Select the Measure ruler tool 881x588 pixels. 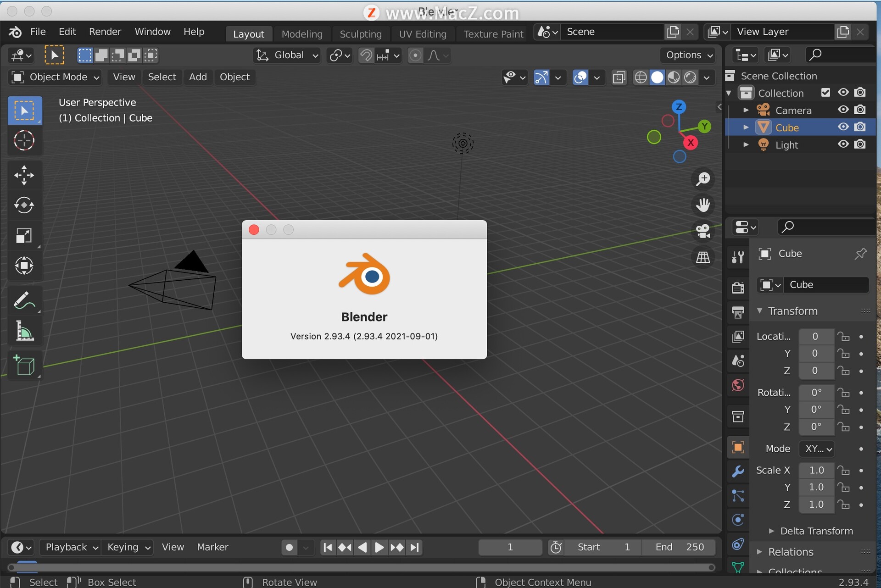pos(24,331)
